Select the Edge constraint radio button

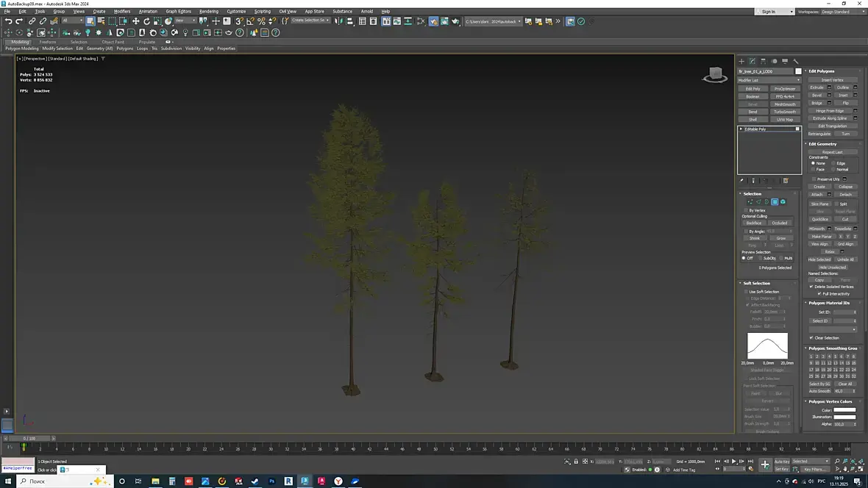pos(833,163)
